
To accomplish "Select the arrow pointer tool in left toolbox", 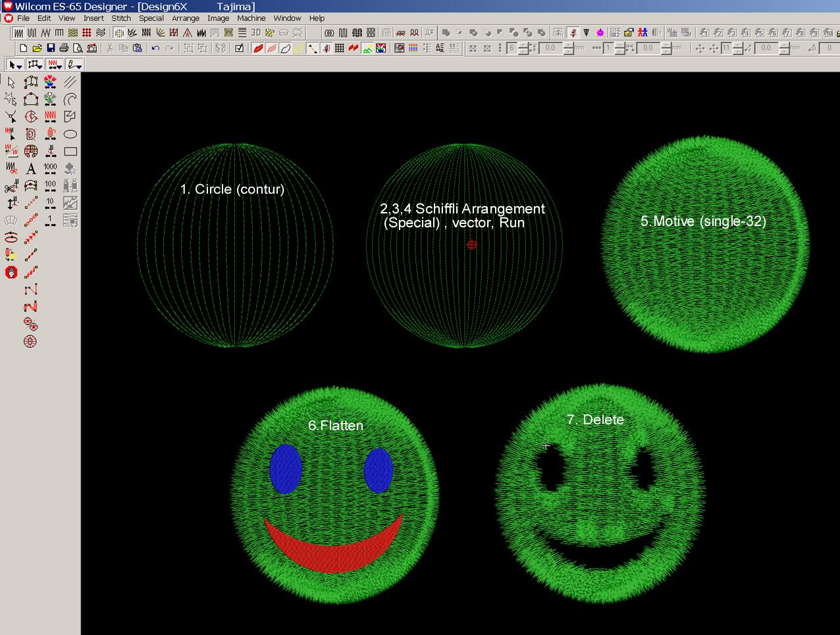I will pyautogui.click(x=11, y=82).
